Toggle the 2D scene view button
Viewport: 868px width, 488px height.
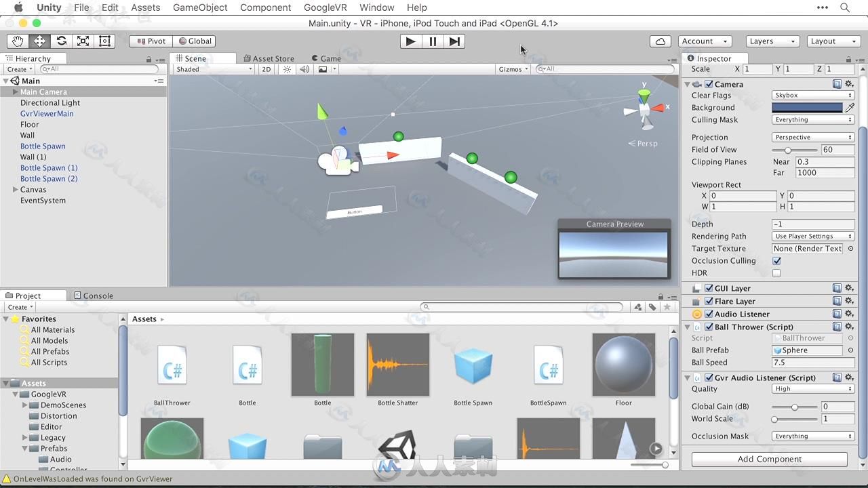point(267,69)
